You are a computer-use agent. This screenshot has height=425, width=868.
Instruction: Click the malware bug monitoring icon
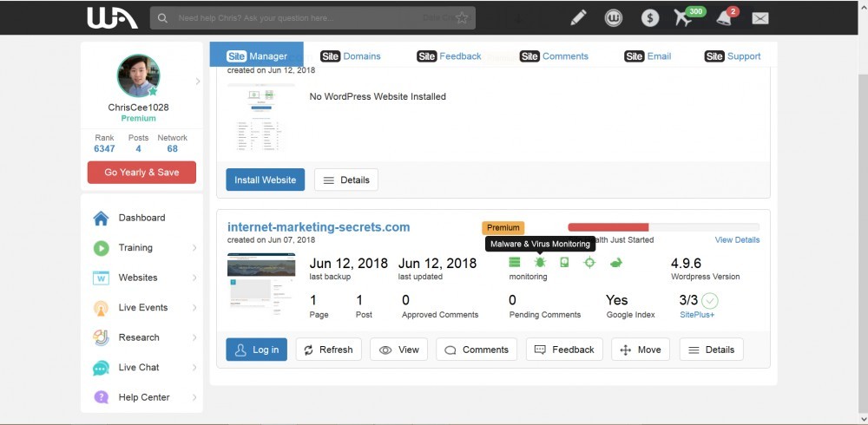click(540, 262)
